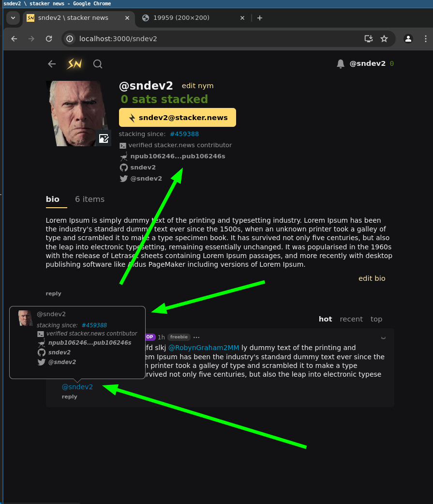Viewport: 433px width, 504px height.
Task: Click the Stacker News lightning logo
Action: [74, 64]
